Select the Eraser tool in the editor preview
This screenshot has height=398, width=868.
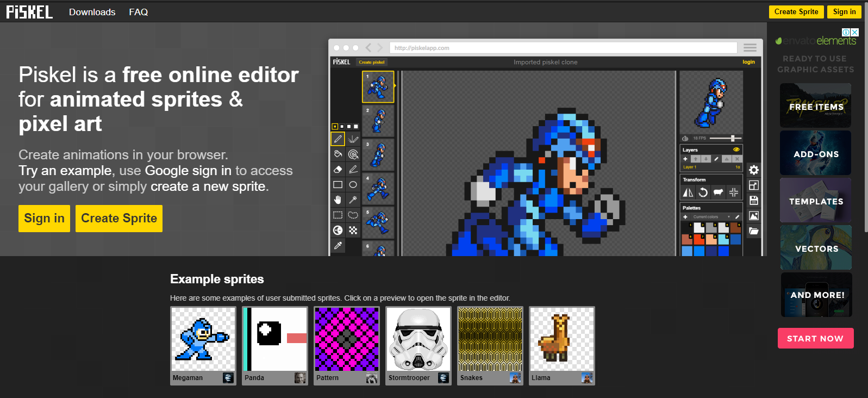[338, 170]
